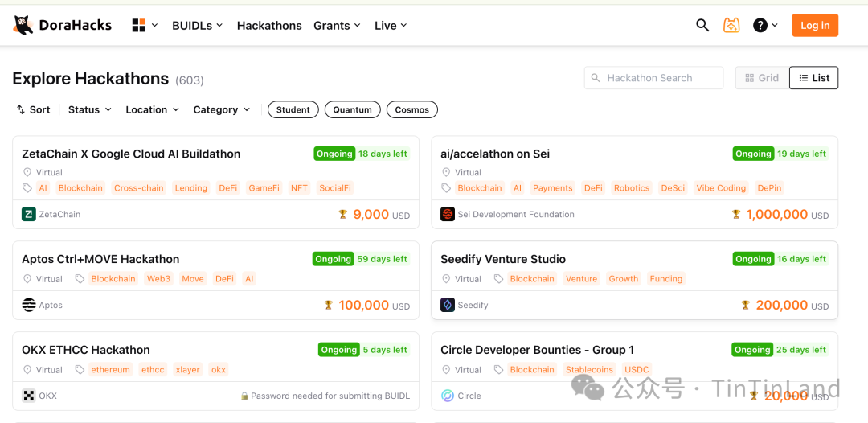Click the USDC tag on Circle card
This screenshot has width=868, height=423.
point(637,370)
